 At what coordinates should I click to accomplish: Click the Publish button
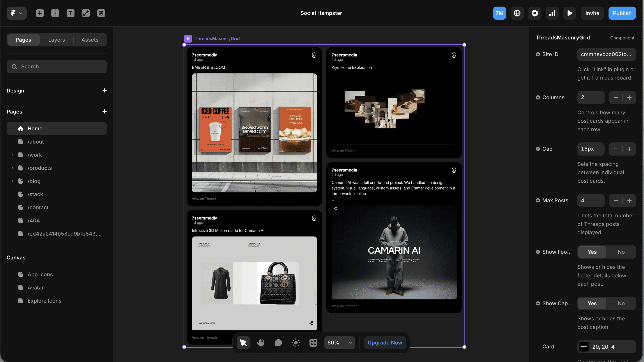pos(622,13)
